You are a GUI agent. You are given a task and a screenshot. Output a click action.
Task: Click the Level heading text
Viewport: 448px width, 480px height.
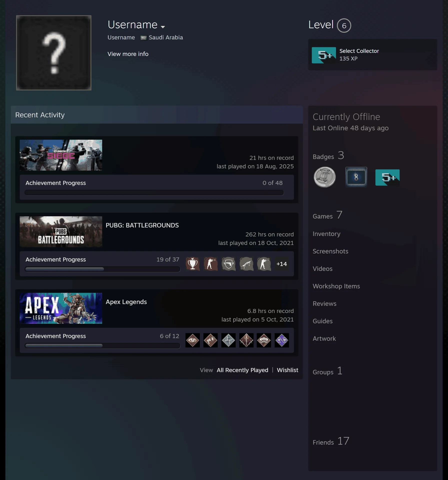pyautogui.click(x=321, y=25)
